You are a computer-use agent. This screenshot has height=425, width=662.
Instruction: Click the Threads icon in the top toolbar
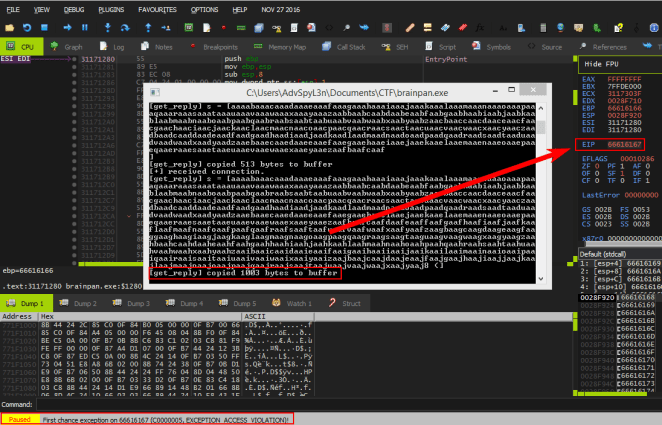coord(364,28)
